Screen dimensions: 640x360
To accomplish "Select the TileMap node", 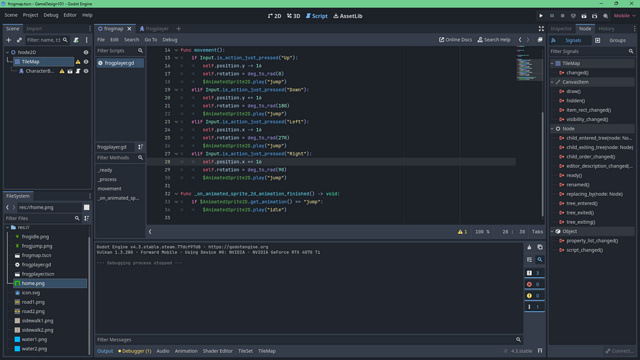I will [x=43, y=62].
